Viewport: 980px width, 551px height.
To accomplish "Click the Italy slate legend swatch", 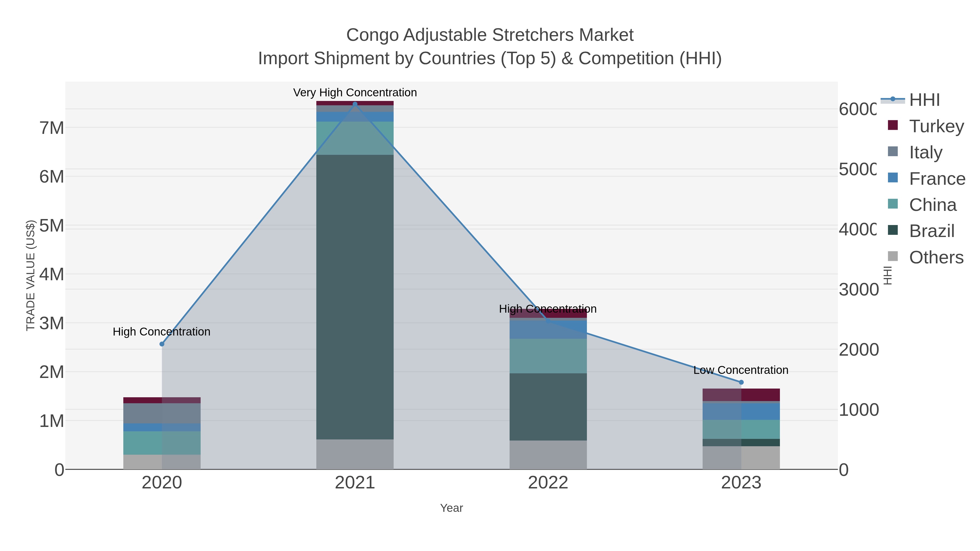I will [893, 151].
